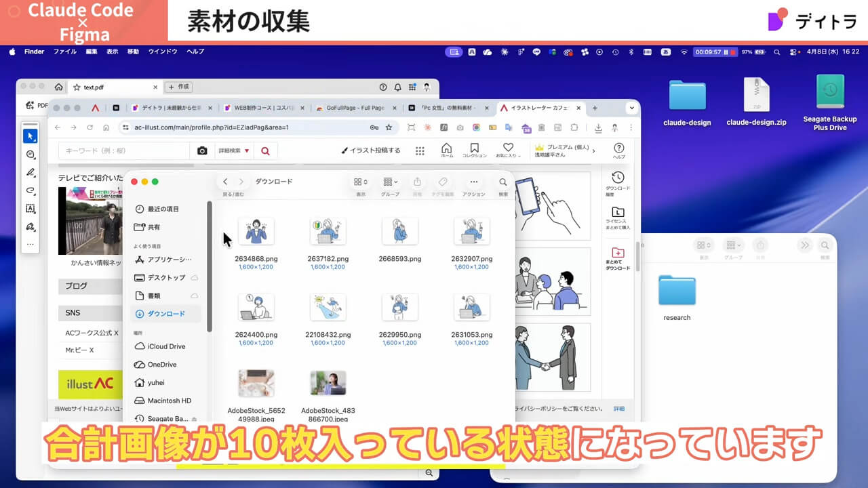Click キーワード search input on illustAC

click(124, 150)
